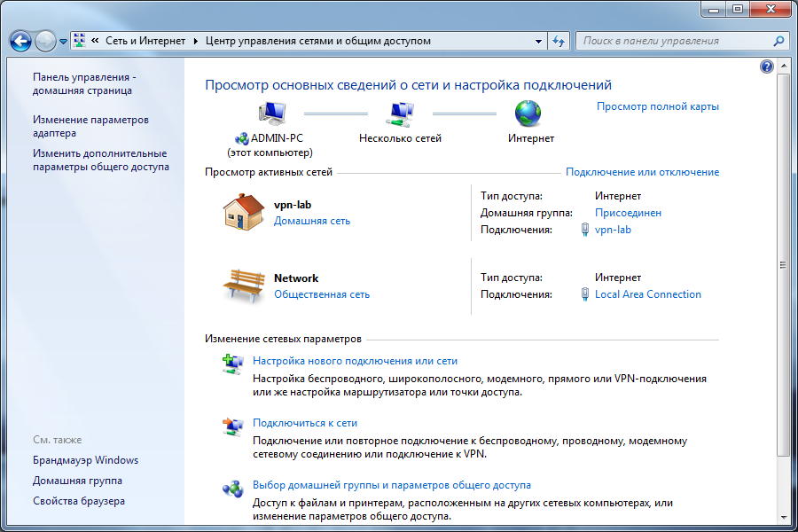Viewport: 798px width, 532px height.
Task: Click the help question mark icon
Action: click(767, 66)
